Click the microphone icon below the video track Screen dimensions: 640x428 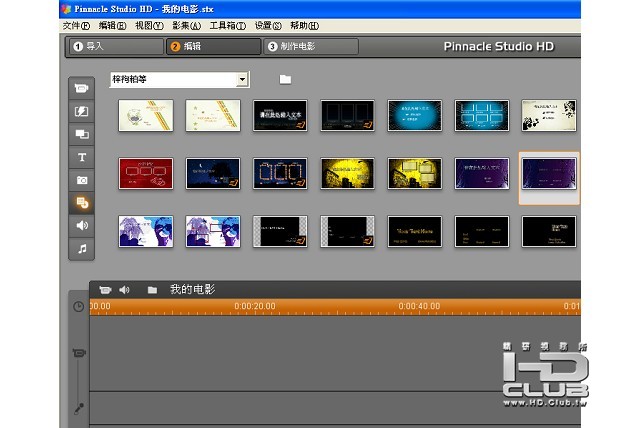pyautogui.click(x=79, y=408)
